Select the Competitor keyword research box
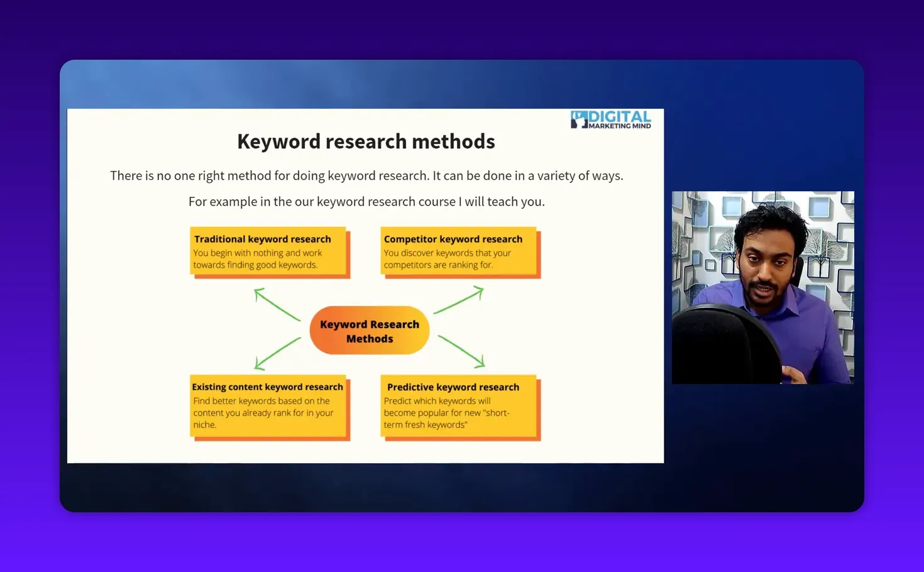Viewport: 924px width, 572px height. (459, 251)
